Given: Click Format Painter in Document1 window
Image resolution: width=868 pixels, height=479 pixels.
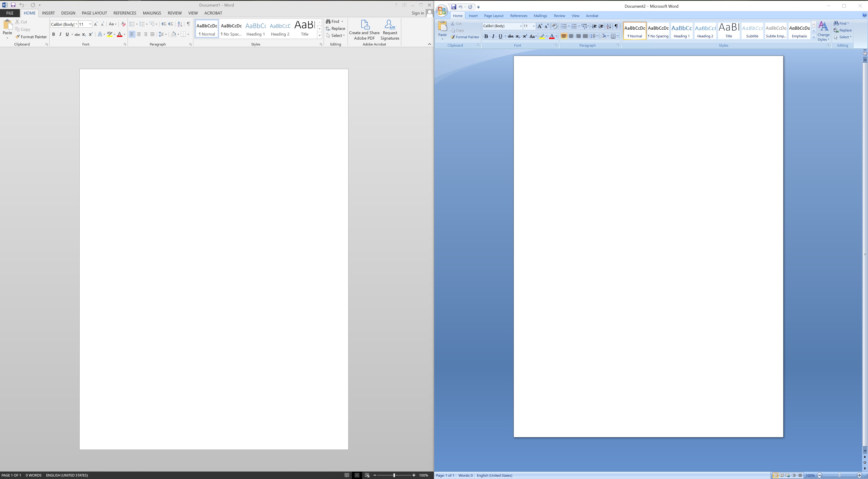Looking at the screenshot, I should (31, 37).
